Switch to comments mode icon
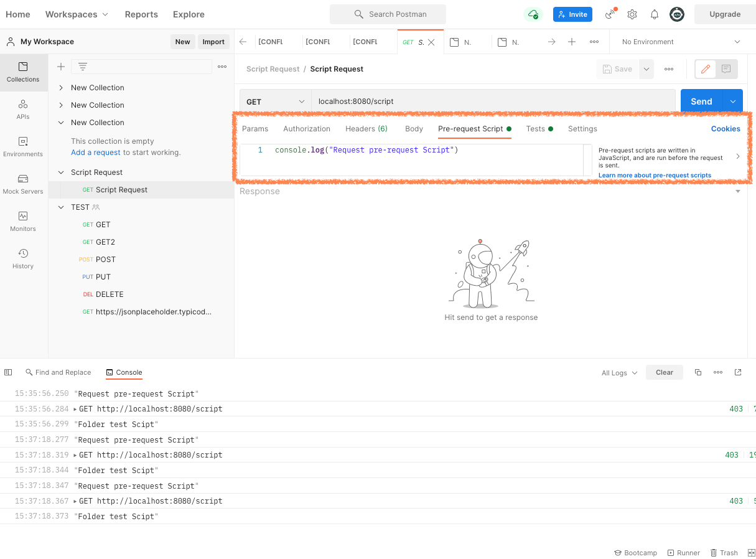This screenshot has width=756, height=559. point(726,69)
